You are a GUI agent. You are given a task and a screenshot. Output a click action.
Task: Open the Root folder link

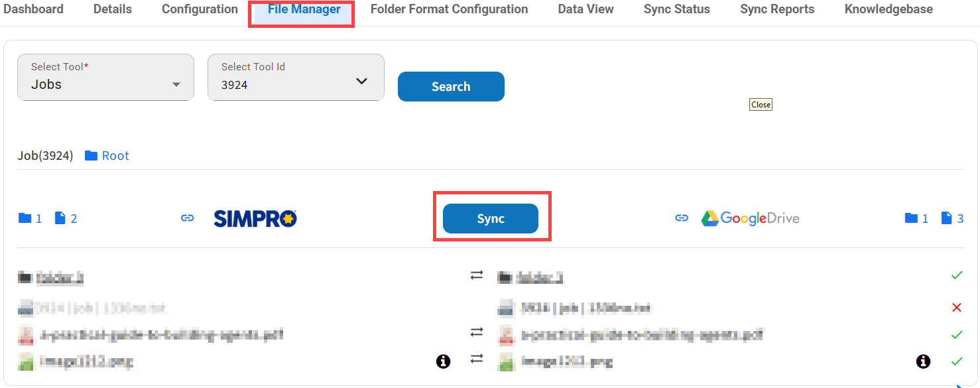[x=115, y=156]
